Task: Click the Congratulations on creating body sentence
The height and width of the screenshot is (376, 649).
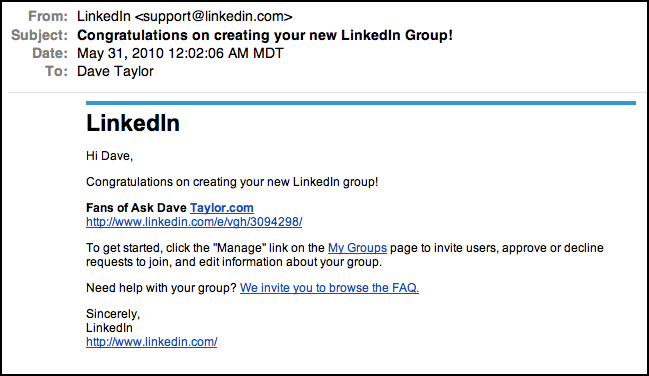Action: point(232,182)
